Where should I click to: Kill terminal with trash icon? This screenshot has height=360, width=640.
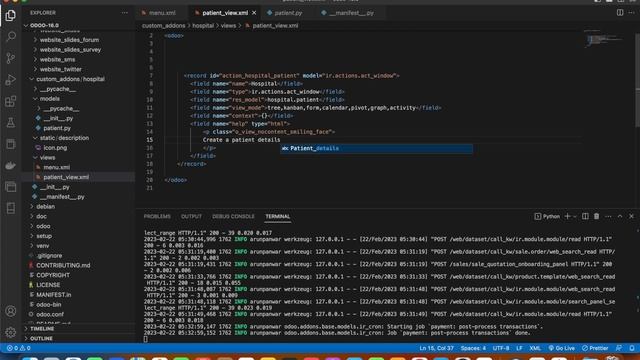597,216
